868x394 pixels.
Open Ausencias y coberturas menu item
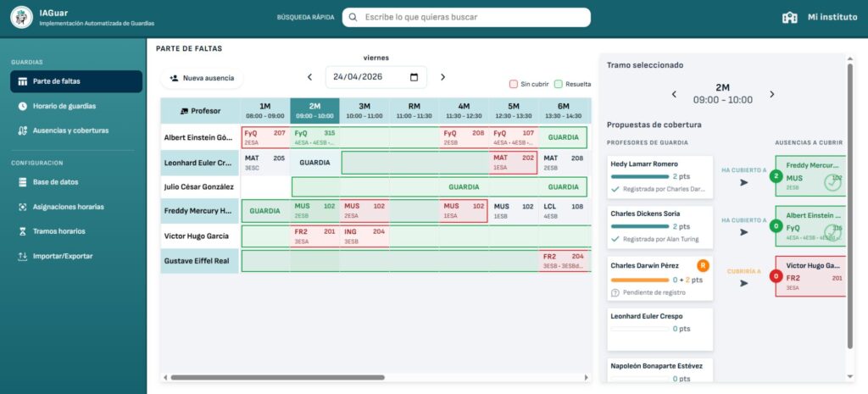point(76,131)
